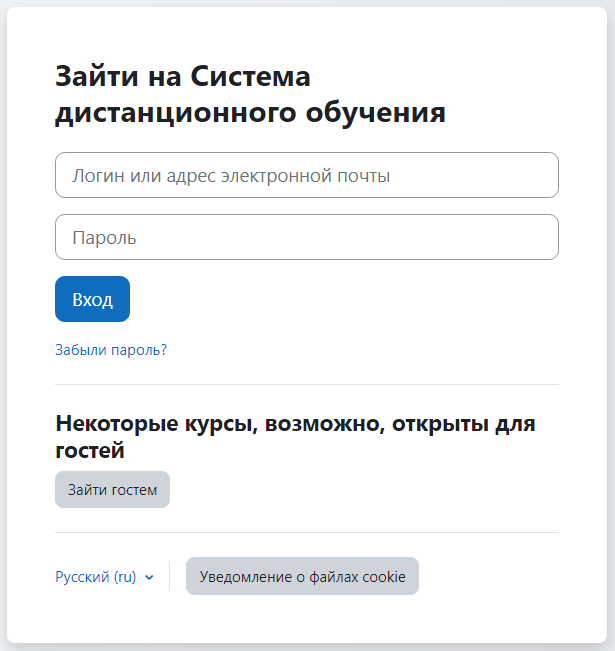Click the login or email input field
615x651 pixels.
[306, 175]
